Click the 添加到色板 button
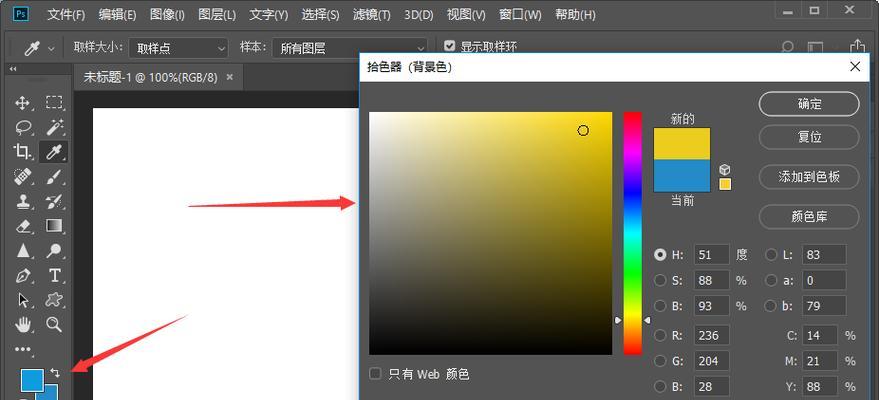The width and height of the screenshot is (879, 400). pyautogui.click(x=809, y=177)
